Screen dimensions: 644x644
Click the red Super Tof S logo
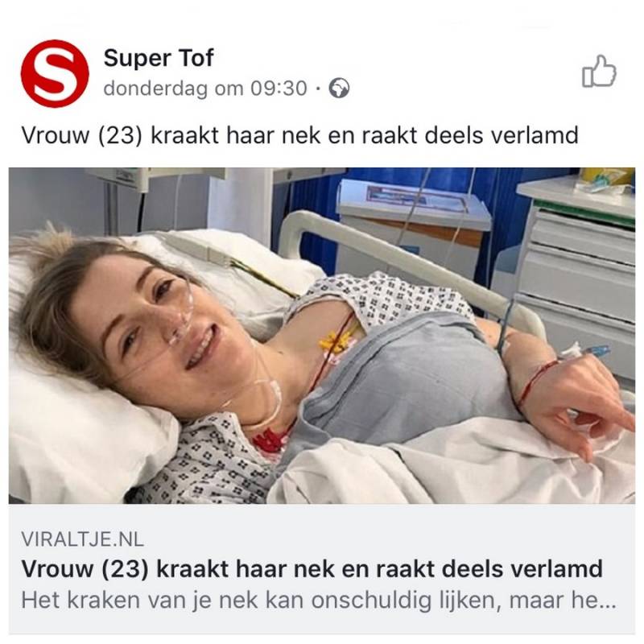point(55,73)
